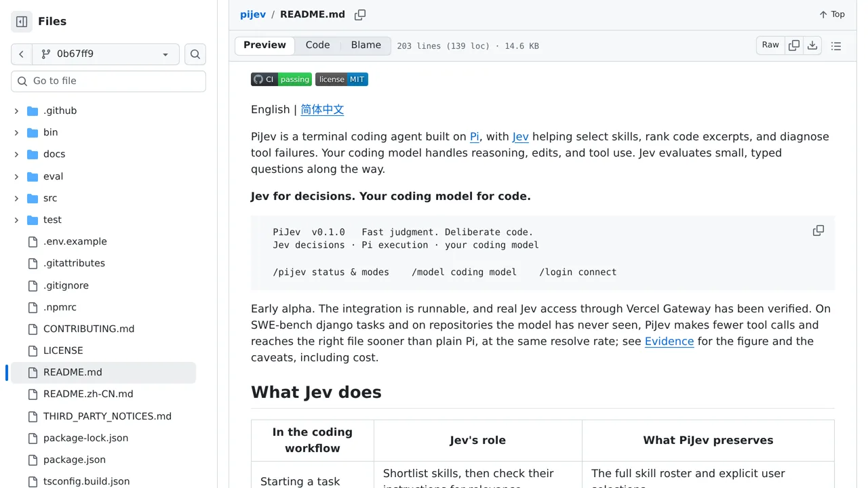Click the package-lock.json file icon
This screenshot has width=868, height=488.
33,438
